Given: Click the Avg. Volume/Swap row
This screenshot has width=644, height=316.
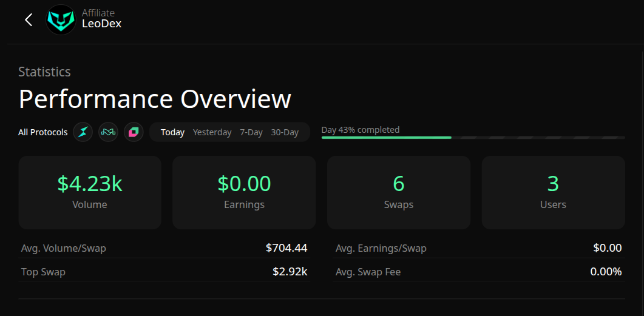Looking at the screenshot, I should point(164,248).
